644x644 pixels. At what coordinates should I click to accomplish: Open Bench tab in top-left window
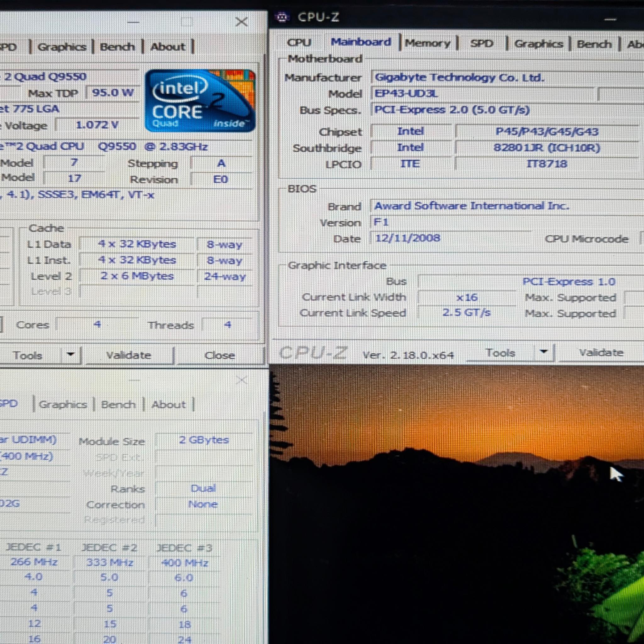[x=117, y=47]
